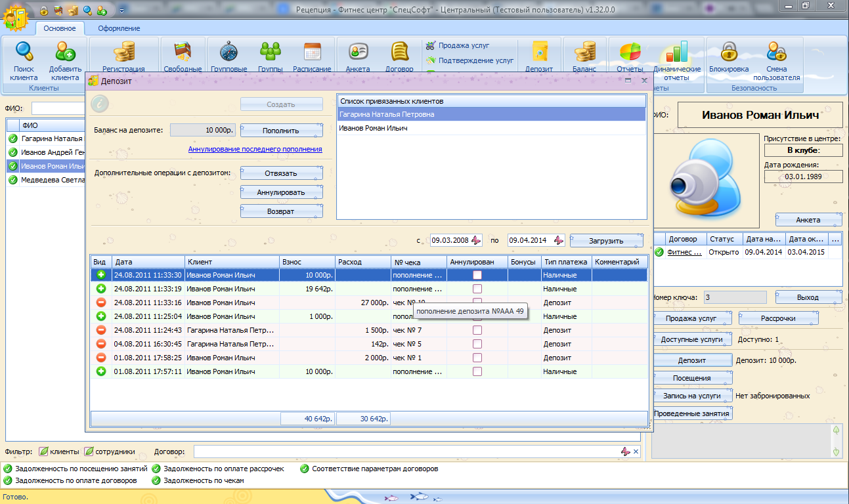Toggle Аннулирован checkbox for чек № 7 row
This screenshot has width=849, height=504.
click(x=477, y=330)
